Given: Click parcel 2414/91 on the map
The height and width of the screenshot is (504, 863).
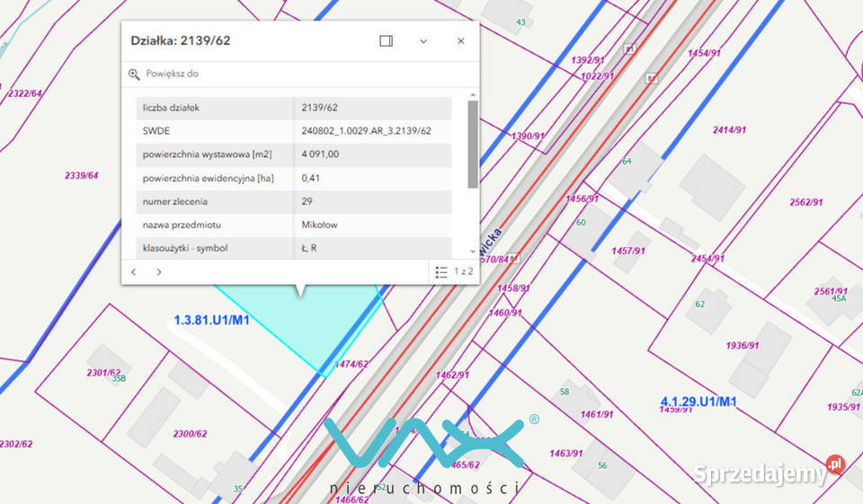Looking at the screenshot, I should [x=729, y=130].
